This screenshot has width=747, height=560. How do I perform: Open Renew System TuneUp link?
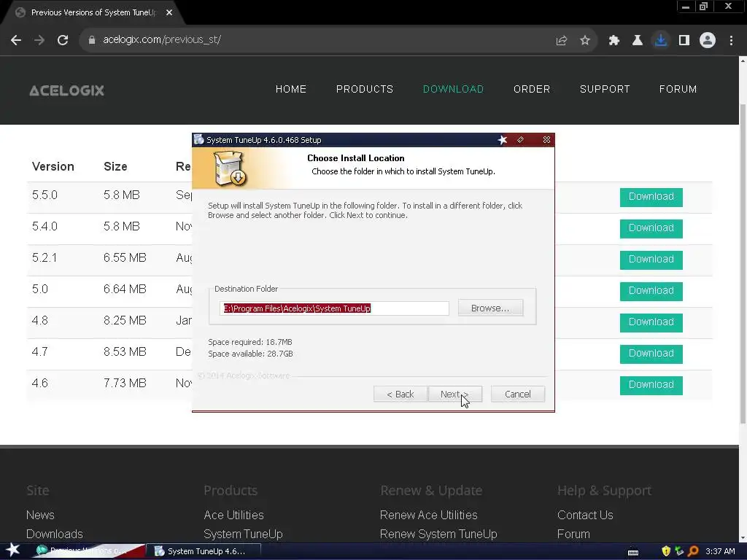(x=438, y=534)
